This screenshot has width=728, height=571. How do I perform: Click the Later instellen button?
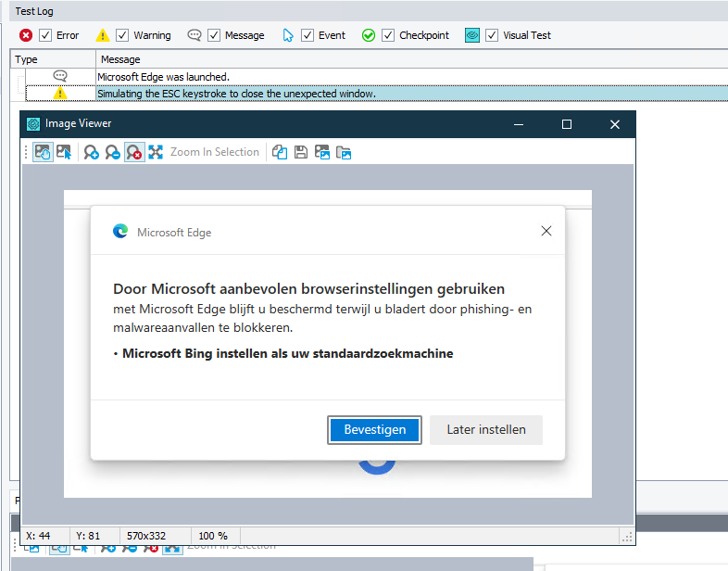tap(486, 430)
